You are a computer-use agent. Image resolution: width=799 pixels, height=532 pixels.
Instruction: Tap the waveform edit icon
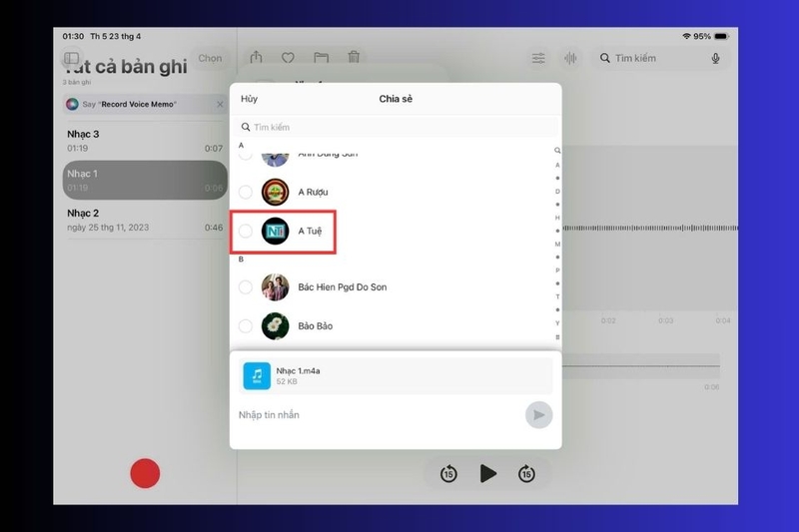(x=570, y=58)
